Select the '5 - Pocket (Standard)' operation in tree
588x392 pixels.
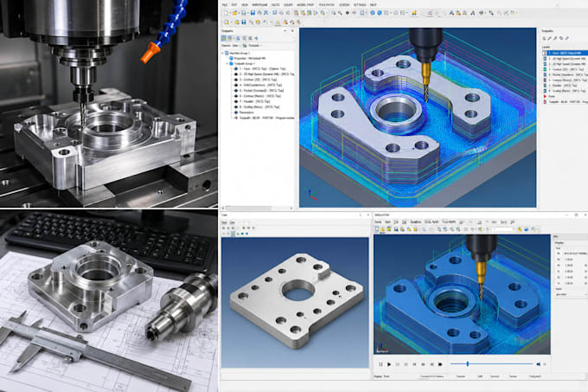pyautogui.click(x=259, y=90)
